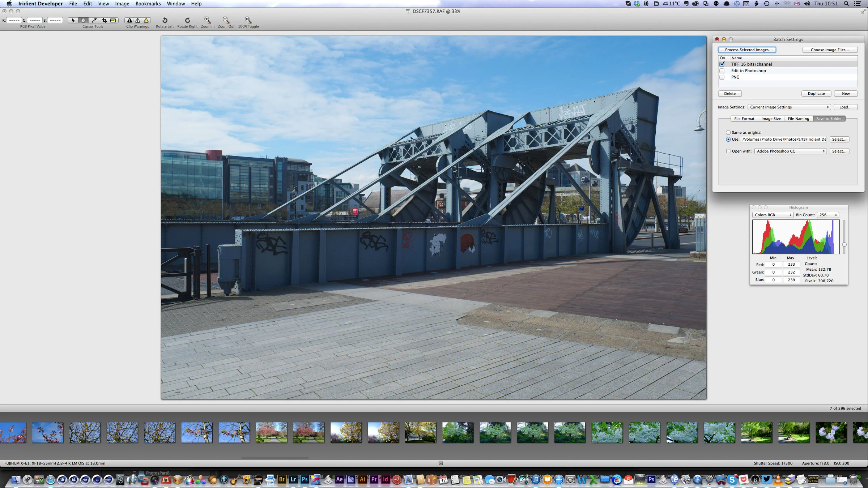Expand the Bin Count dropdown
Image resolution: width=868 pixels, height=488 pixels.
pyautogui.click(x=827, y=215)
